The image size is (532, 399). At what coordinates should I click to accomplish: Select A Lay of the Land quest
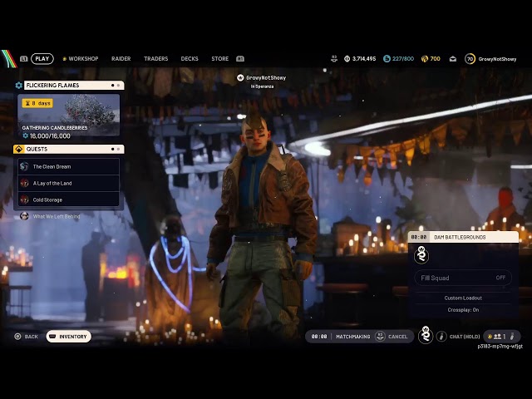point(68,183)
